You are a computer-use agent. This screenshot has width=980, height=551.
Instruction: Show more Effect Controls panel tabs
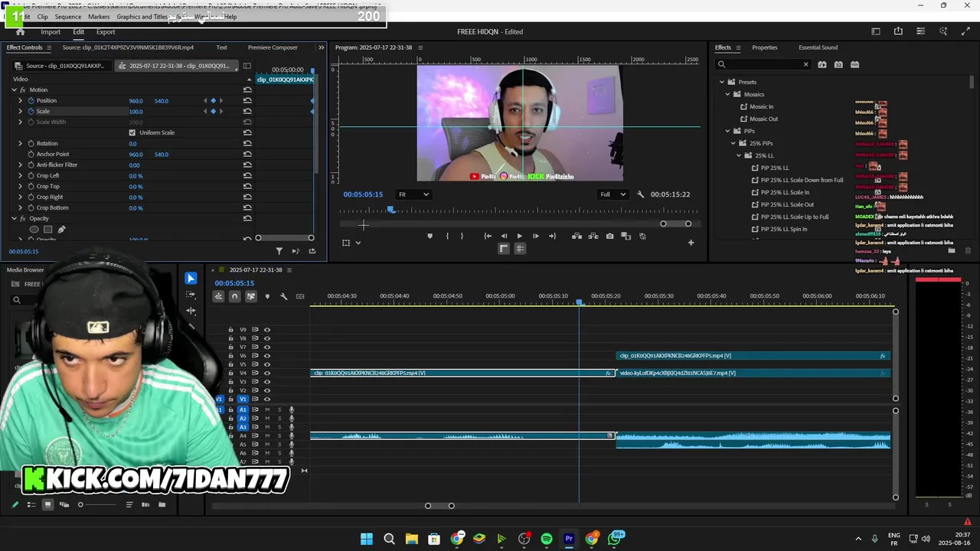[x=321, y=47]
